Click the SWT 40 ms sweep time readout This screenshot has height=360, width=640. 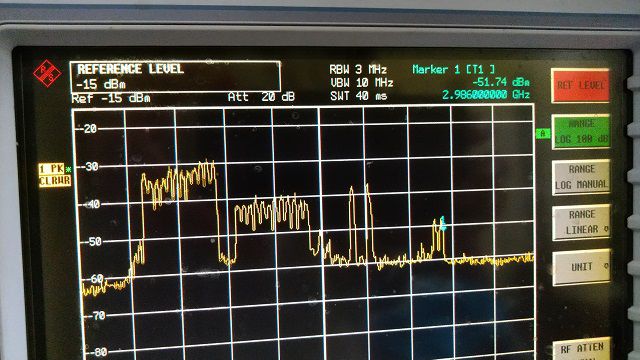[x=358, y=96]
